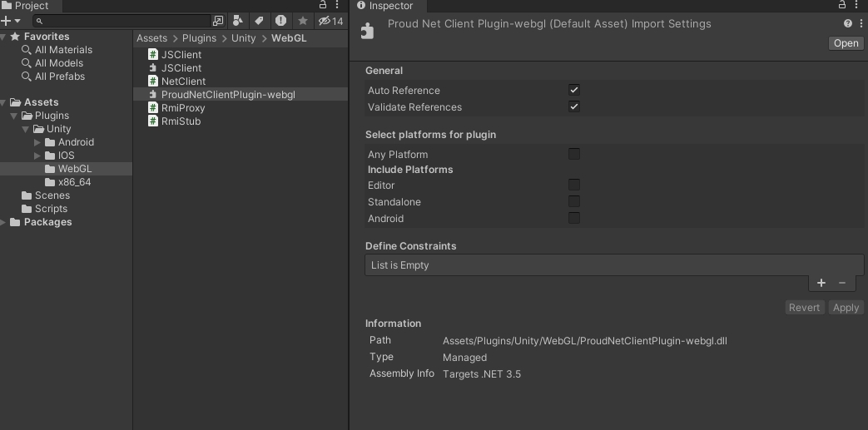
Task: Click the Search by Label tag icon
Action: coord(259,21)
